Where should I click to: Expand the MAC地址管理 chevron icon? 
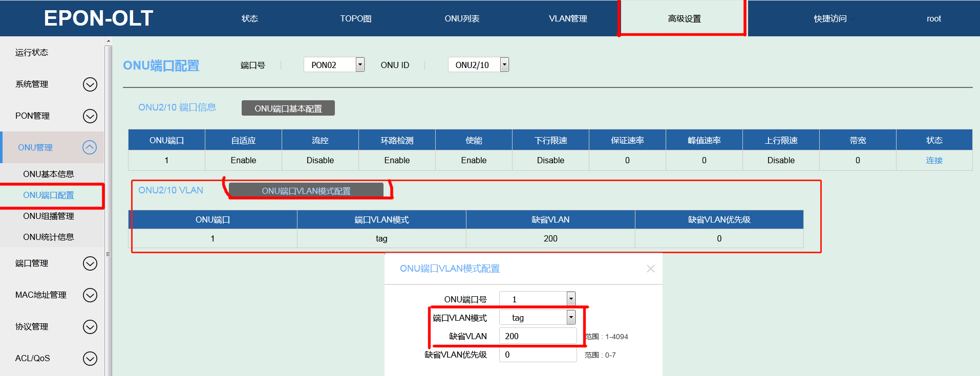pos(90,295)
